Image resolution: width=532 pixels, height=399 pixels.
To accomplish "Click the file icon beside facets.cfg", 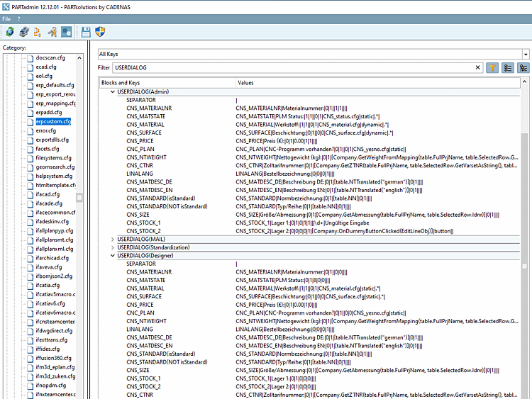I will pos(31,149).
